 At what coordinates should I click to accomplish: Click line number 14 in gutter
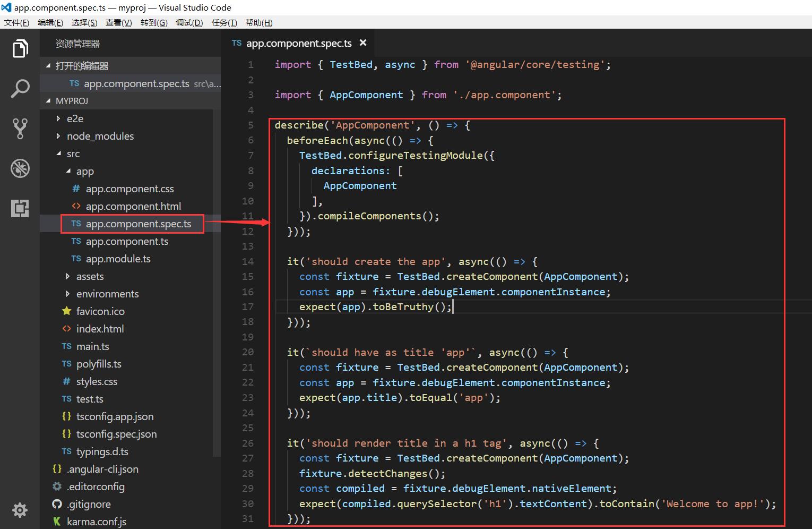coord(248,261)
